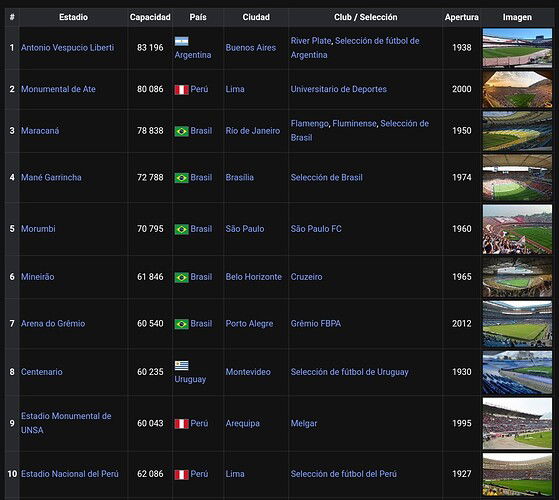Open the Brasilia city link

[240, 177]
